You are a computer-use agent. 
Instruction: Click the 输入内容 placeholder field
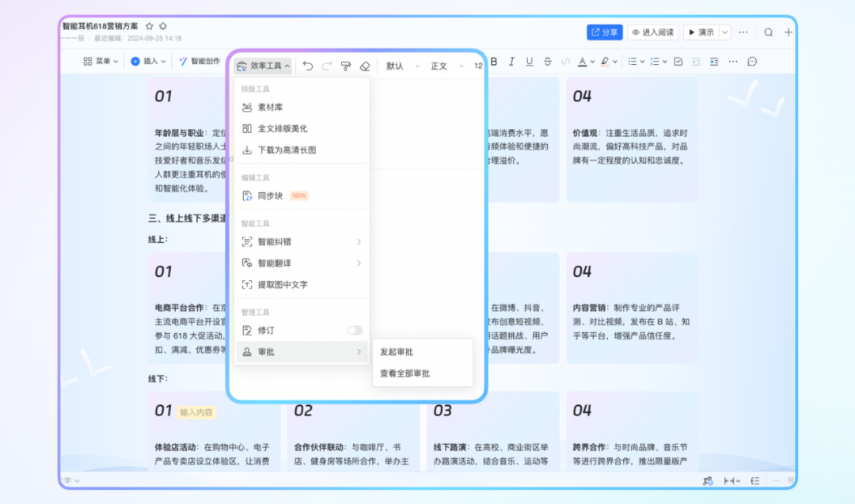coord(197,411)
